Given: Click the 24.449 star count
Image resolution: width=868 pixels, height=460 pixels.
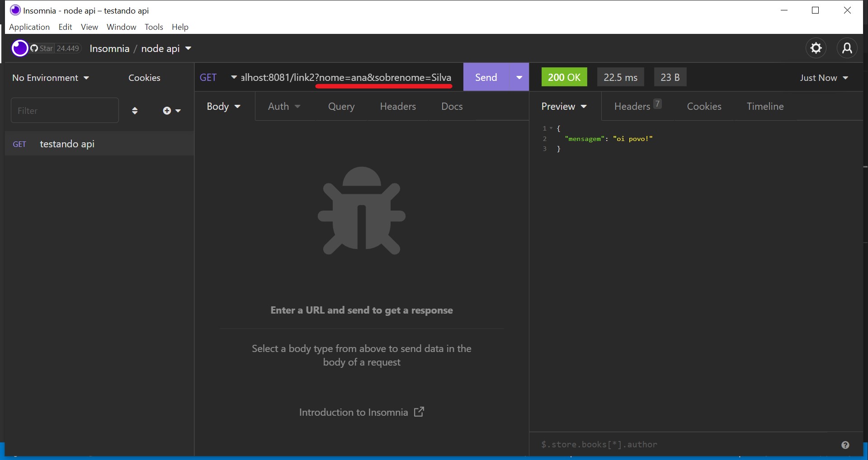Looking at the screenshot, I should click(68, 48).
